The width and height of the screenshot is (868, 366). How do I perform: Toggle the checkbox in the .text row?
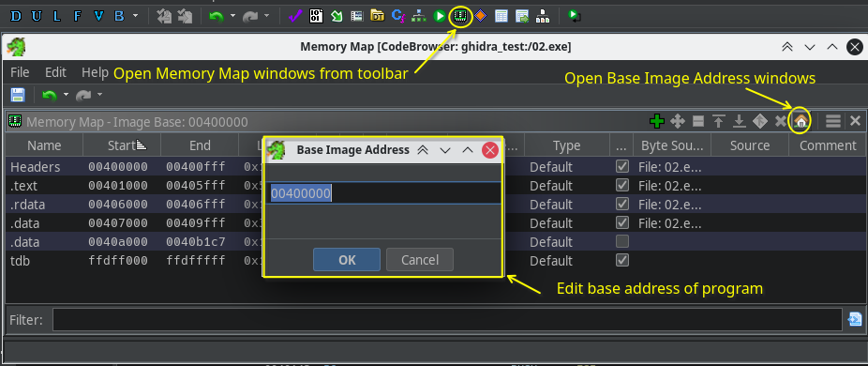pos(622,185)
